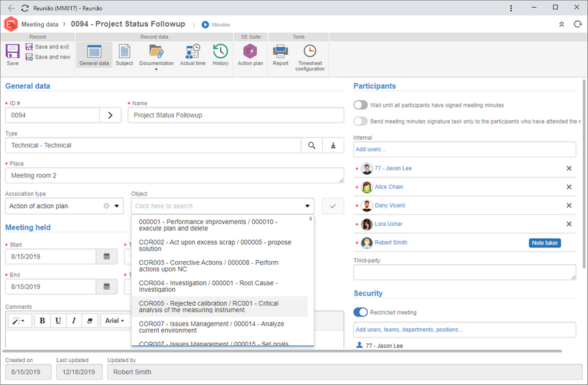588x385 pixels.
Task: Open Dany Vicent participant link
Action: pyautogui.click(x=389, y=206)
